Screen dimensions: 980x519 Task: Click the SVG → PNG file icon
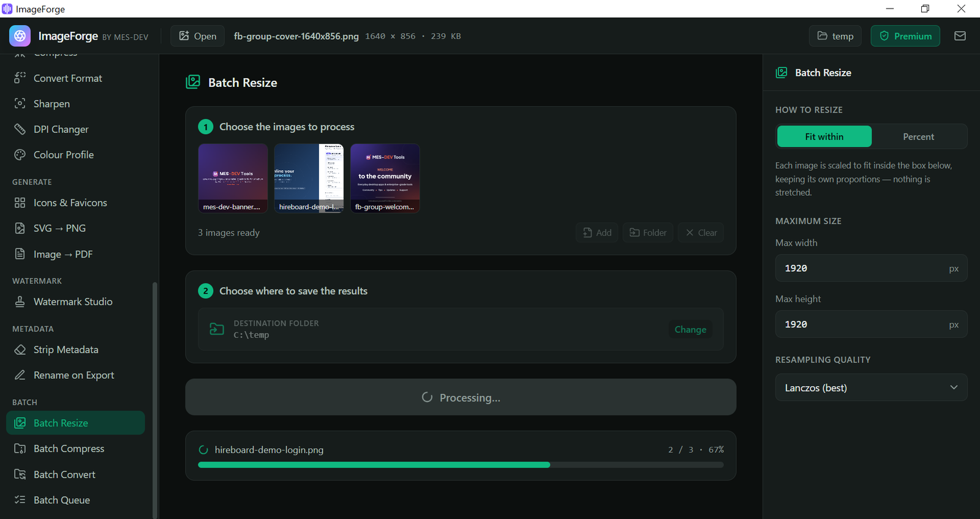tap(20, 228)
